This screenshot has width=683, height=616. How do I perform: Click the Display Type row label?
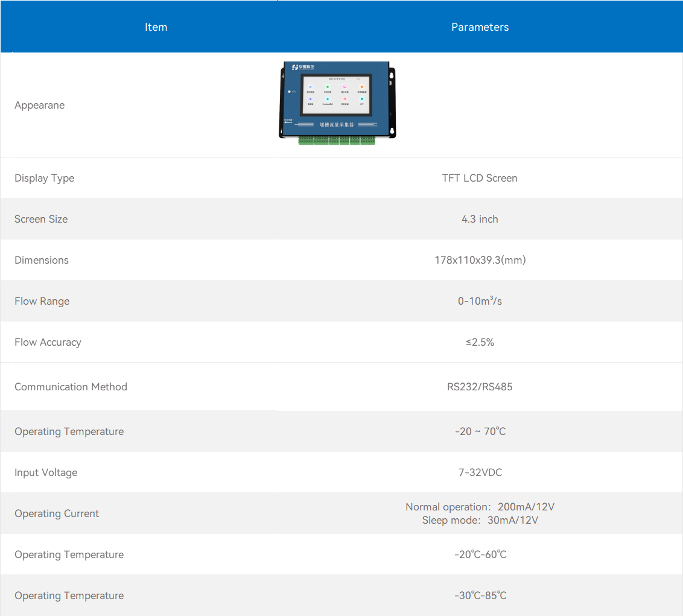click(45, 178)
